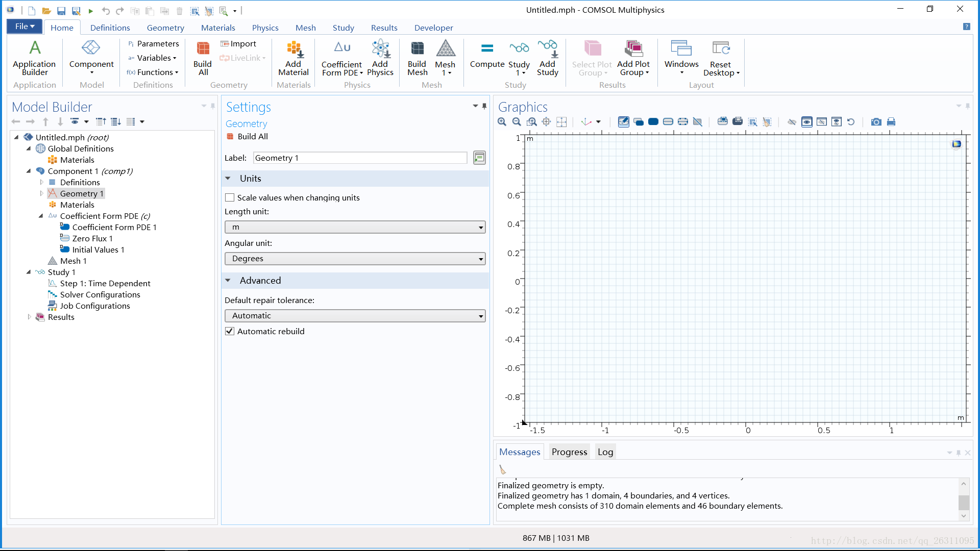This screenshot has width=980, height=551.
Task: Open the Functions dropdown in ribbon
Action: click(x=153, y=72)
